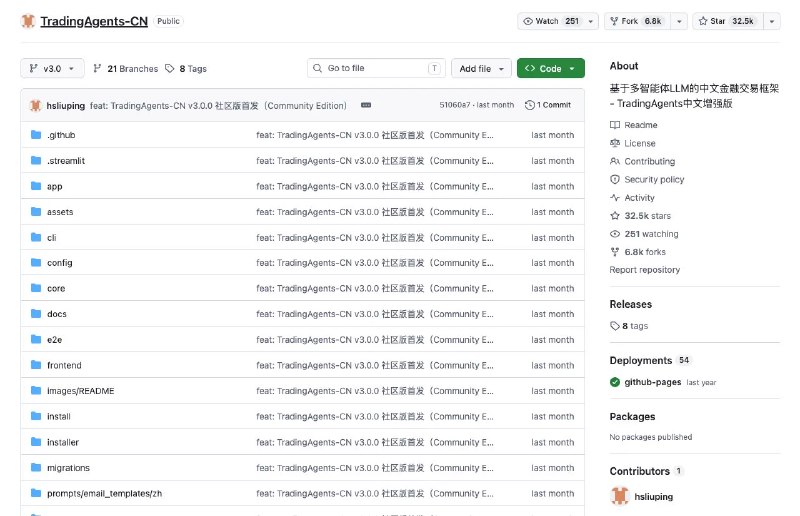Image resolution: width=800 pixels, height=516 pixels.
Task: Open the TradingAgents-CN repository title link
Action: coord(94,21)
